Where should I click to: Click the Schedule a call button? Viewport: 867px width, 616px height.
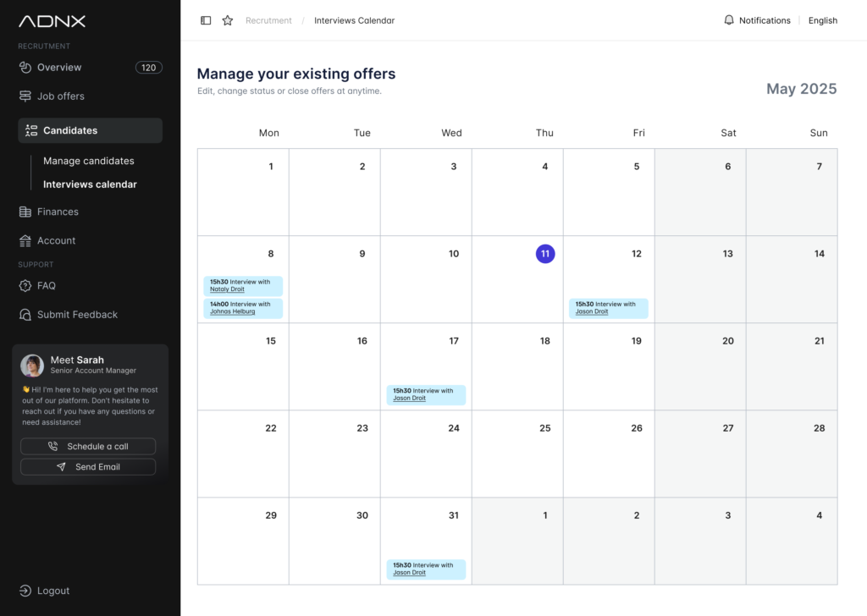pyautogui.click(x=88, y=446)
